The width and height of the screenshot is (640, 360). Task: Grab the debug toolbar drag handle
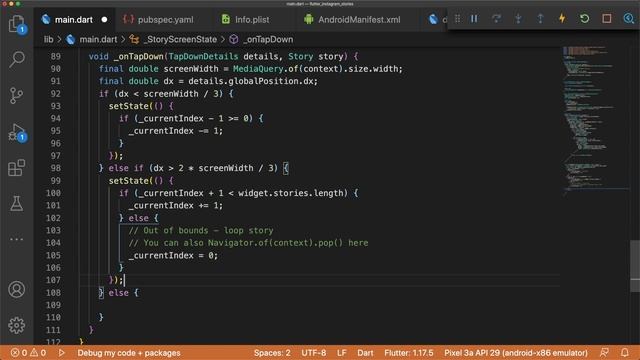point(458,19)
